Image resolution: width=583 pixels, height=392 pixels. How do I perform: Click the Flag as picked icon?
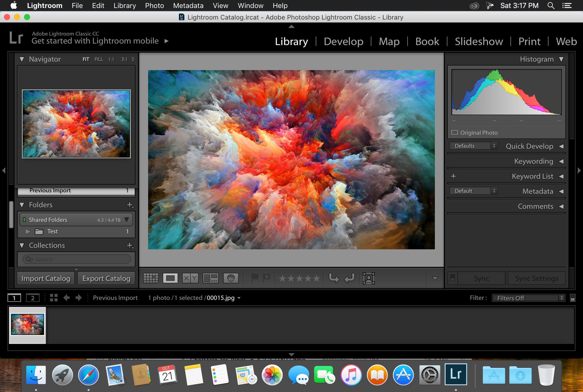[254, 277]
